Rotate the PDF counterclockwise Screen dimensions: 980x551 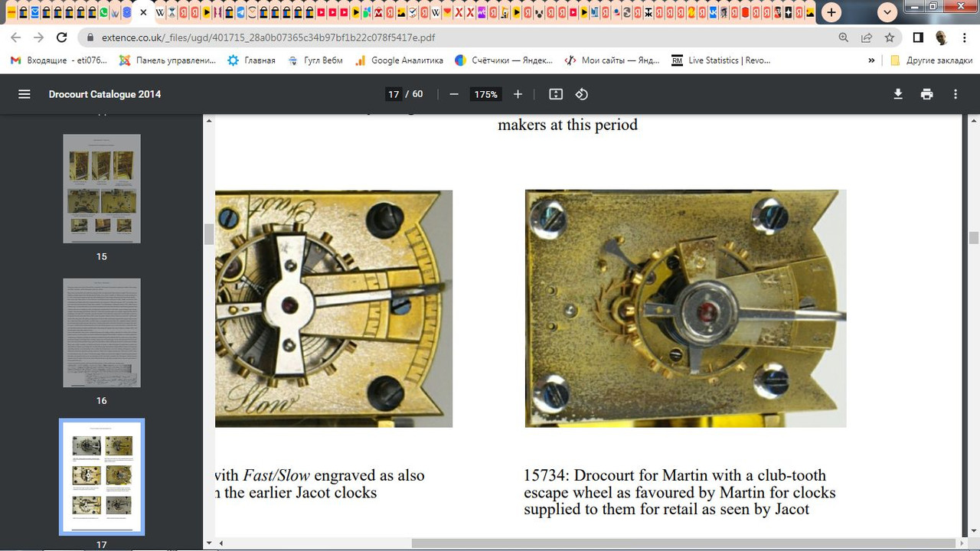point(582,94)
